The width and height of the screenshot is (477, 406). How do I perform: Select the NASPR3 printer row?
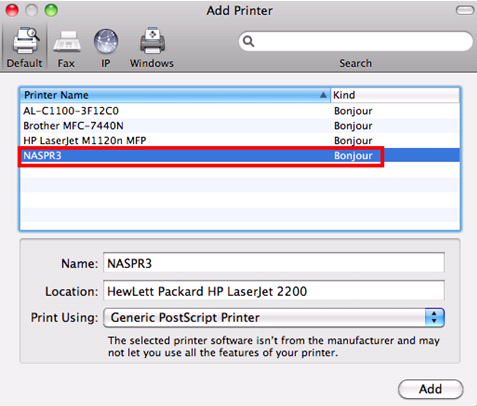click(x=240, y=155)
